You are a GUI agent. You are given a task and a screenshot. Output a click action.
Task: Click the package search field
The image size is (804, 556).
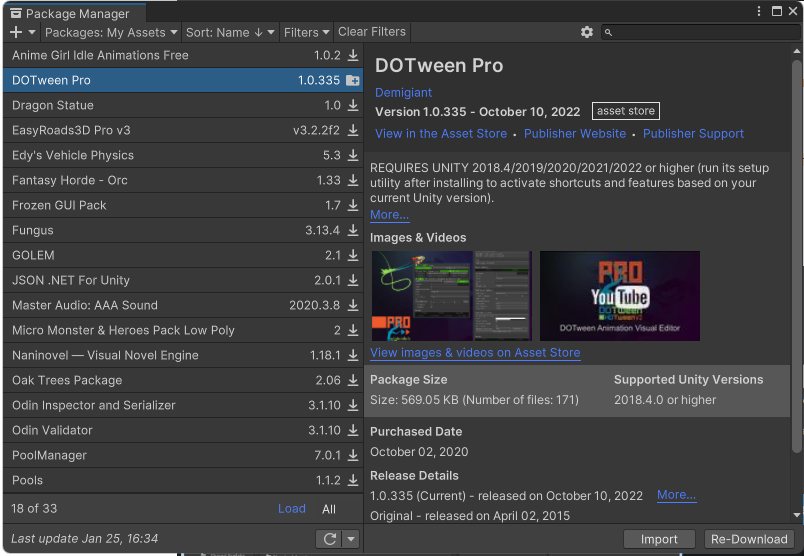(x=702, y=32)
